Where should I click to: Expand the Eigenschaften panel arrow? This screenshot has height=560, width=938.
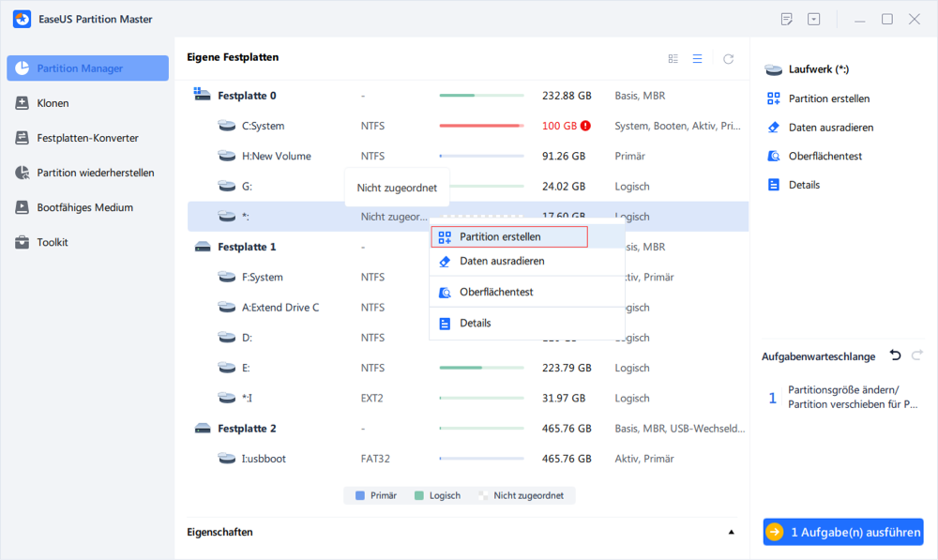point(731,532)
